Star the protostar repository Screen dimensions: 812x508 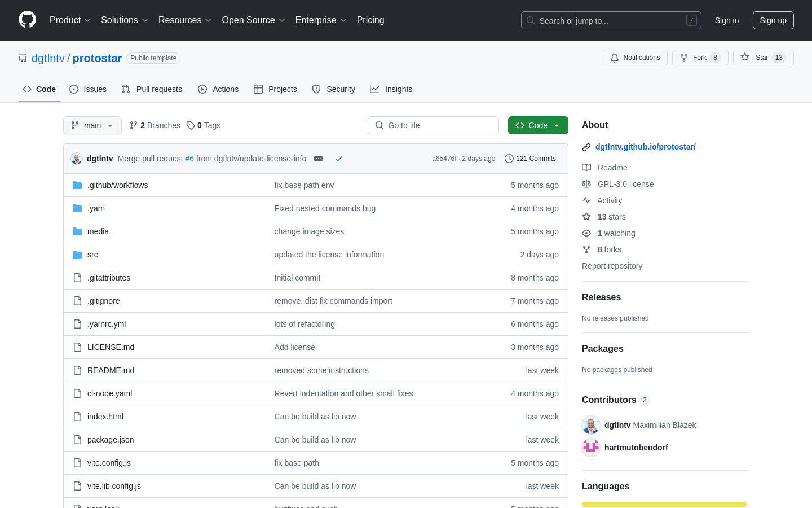763,58
